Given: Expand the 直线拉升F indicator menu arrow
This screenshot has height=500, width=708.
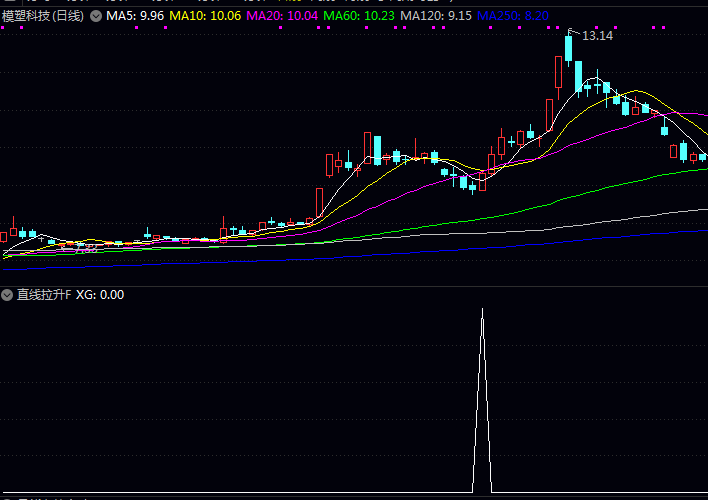Looking at the screenshot, I should click(x=7, y=295).
